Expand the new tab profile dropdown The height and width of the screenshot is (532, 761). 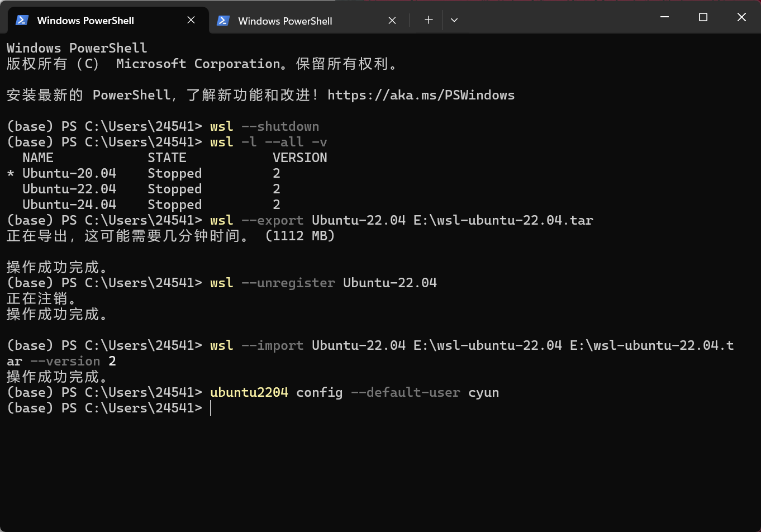454,20
